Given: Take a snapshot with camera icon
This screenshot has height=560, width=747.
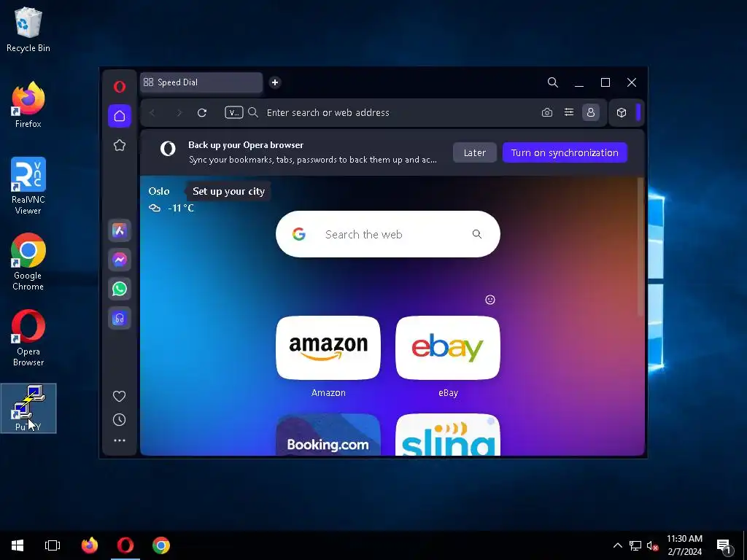Looking at the screenshot, I should [x=547, y=113].
